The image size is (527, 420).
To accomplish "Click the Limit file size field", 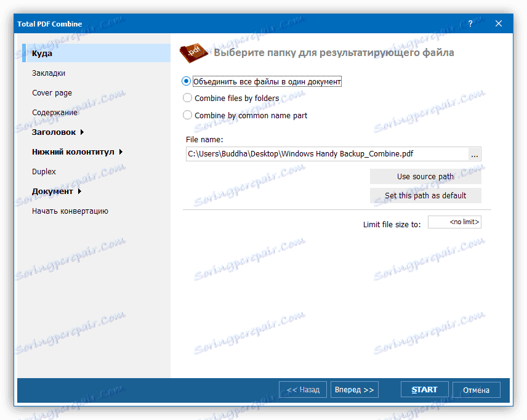I will point(454,222).
